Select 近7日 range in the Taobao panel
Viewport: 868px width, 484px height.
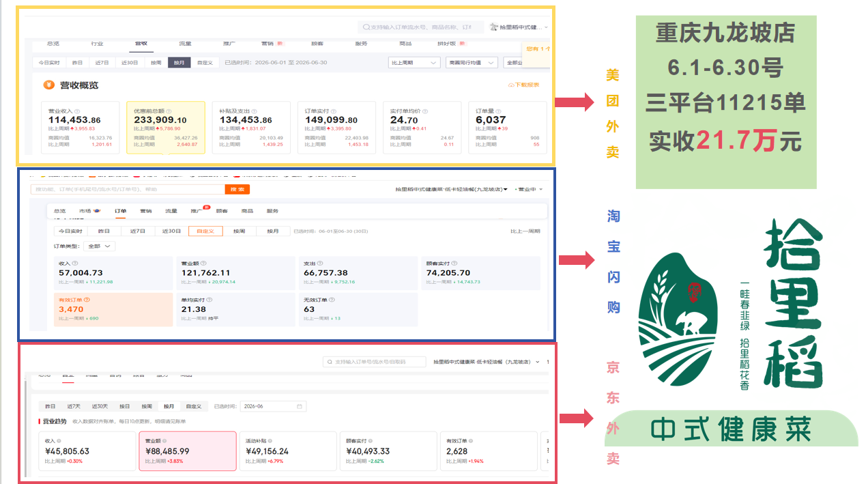pos(137,231)
